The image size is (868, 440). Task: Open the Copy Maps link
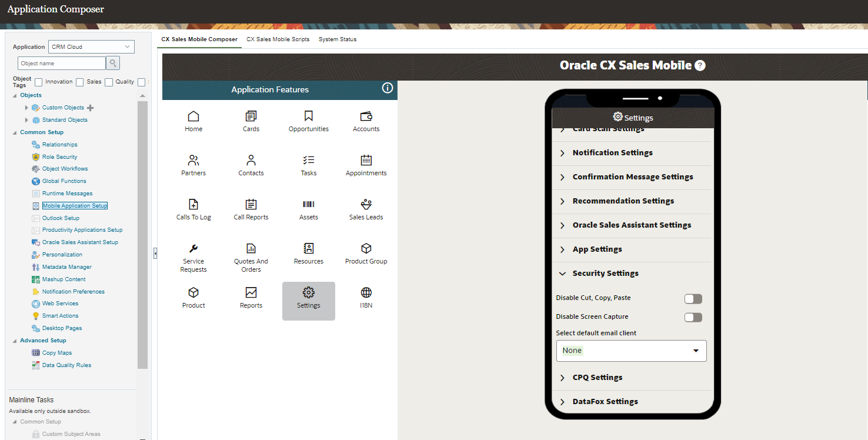(x=57, y=353)
